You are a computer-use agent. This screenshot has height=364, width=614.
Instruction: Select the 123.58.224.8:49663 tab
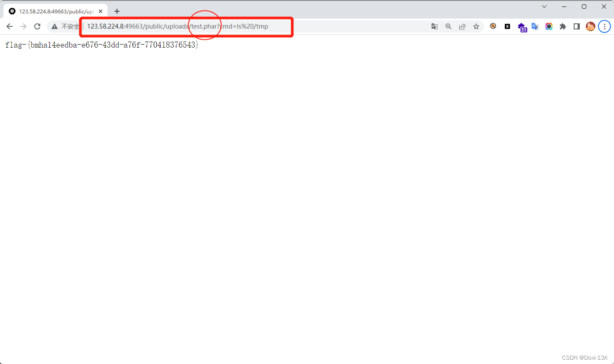(55, 12)
